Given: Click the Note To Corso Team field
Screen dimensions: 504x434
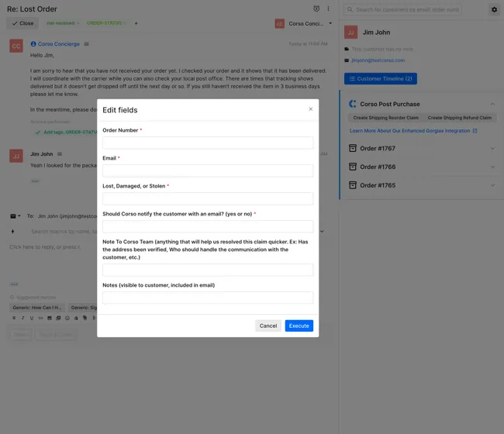Looking at the screenshot, I should click(x=208, y=270).
